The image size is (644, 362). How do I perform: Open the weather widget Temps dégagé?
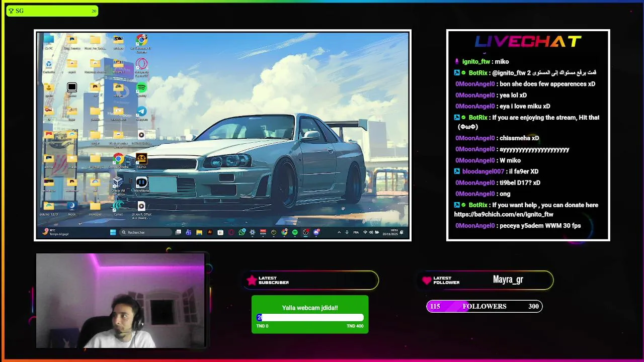tap(56, 232)
